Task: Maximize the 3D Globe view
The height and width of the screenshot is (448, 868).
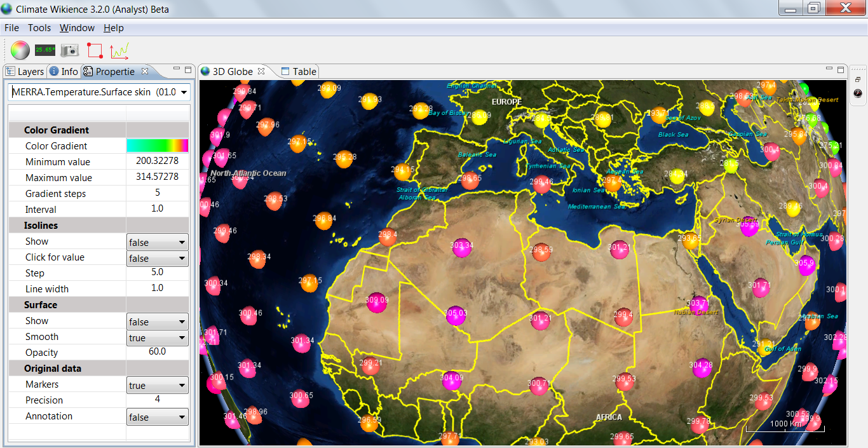Action: tap(841, 69)
